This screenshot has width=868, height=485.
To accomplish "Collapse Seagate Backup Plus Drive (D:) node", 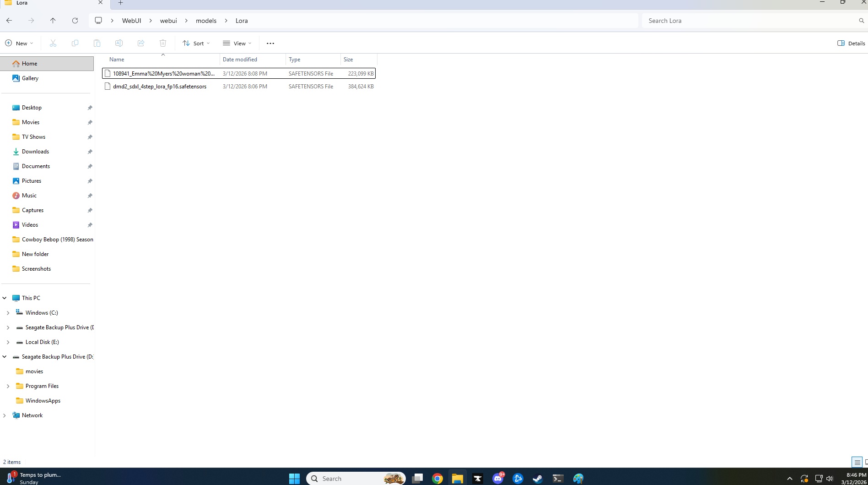I will 5,357.
